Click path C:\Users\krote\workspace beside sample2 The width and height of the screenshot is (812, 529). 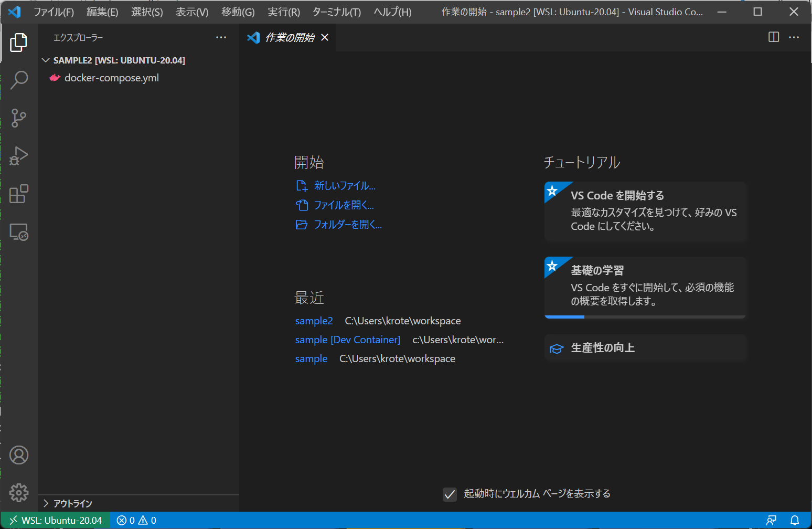coord(403,321)
